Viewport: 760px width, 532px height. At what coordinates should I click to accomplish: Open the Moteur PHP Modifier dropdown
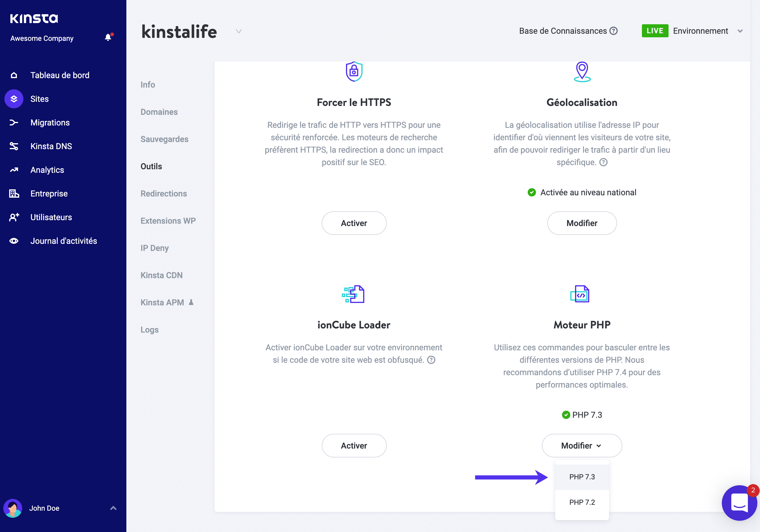pyautogui.click(x=582, y=446)
